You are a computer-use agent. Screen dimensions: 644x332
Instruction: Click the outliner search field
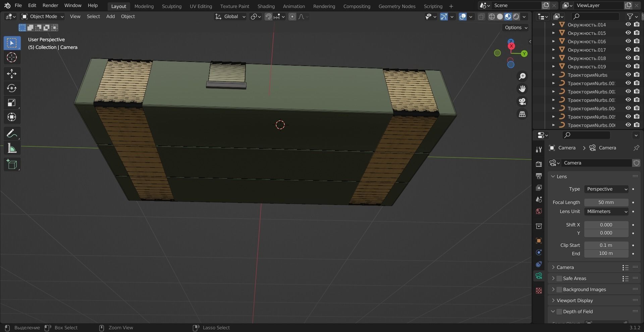[595, 16]
